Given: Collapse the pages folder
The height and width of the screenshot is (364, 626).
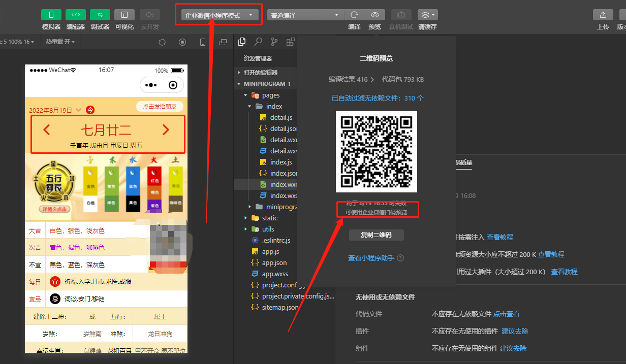Looking at the screenshot, I should (266, 95).
